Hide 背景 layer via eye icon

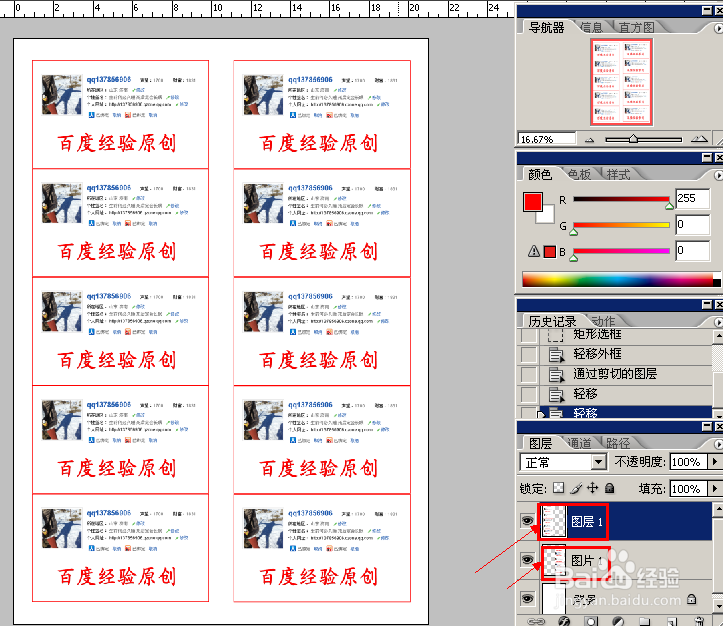pyautogui.click(x=527, y=598)
